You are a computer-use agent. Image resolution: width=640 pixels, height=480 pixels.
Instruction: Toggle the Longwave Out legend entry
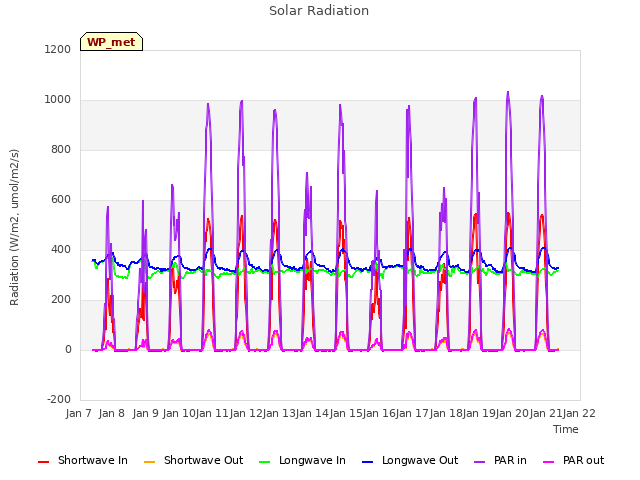pos(410,460)
